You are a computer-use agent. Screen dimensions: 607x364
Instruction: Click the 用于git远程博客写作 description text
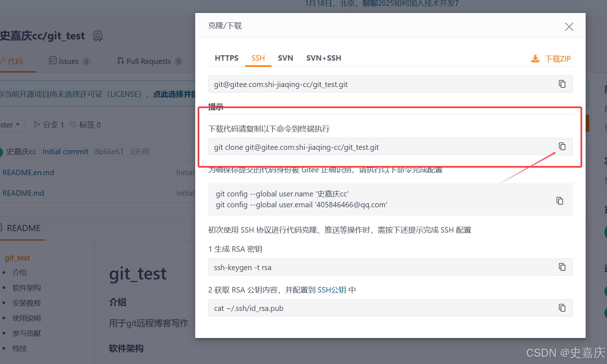149,323
